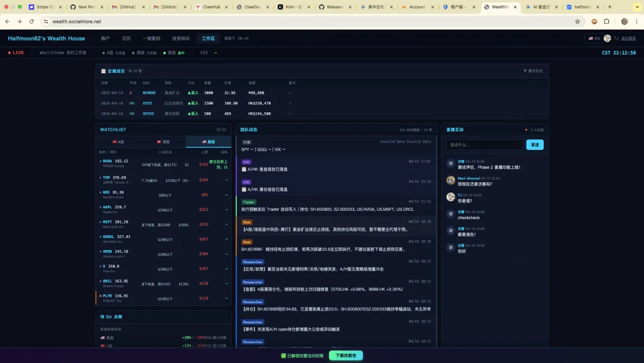The image size is (644, 363).
Task: Click the 发送 send button
Action: point(535,144)
